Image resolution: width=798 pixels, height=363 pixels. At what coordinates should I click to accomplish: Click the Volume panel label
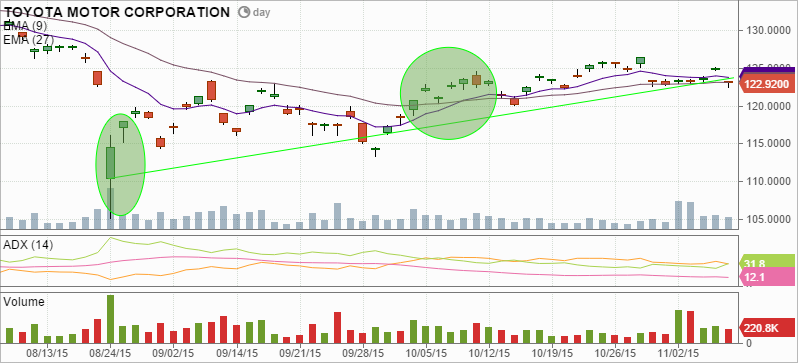pyautogui.click(x=24, y=301)
